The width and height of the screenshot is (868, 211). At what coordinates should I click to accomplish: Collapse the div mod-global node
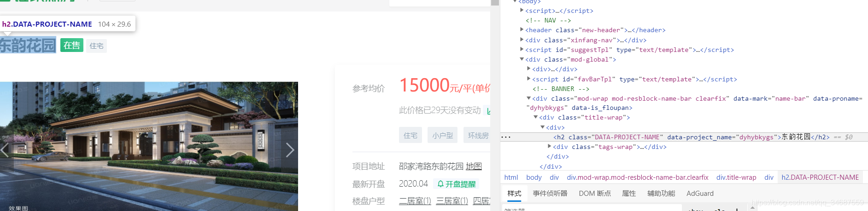522,59
